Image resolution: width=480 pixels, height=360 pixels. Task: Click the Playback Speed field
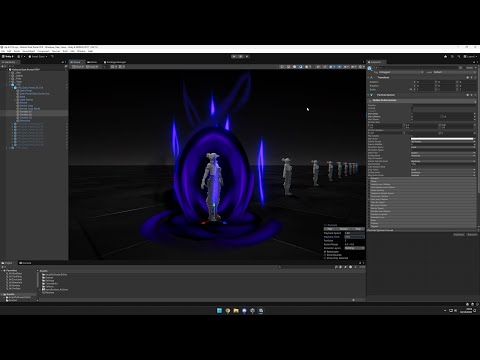pos(354,233)
